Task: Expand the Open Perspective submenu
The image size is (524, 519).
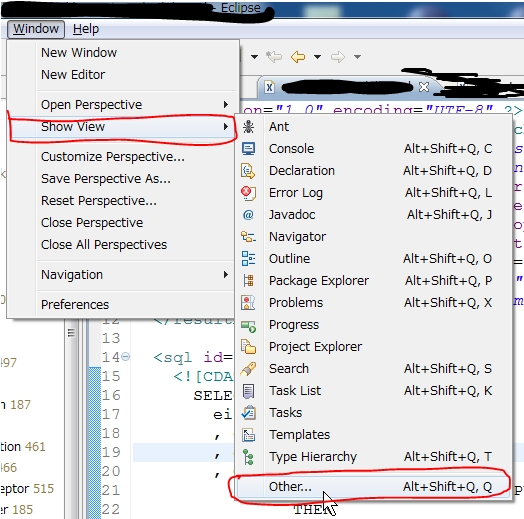Action: [226, 105]
